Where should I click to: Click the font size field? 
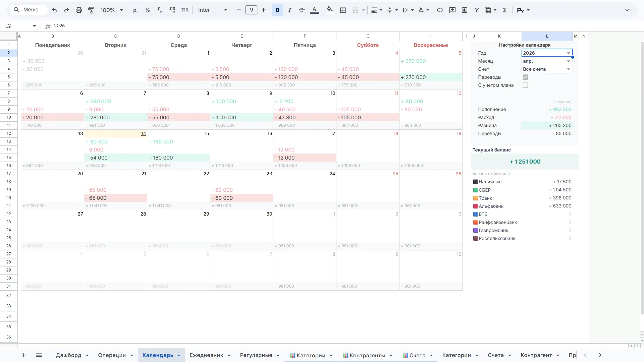[x=252, y=10]
